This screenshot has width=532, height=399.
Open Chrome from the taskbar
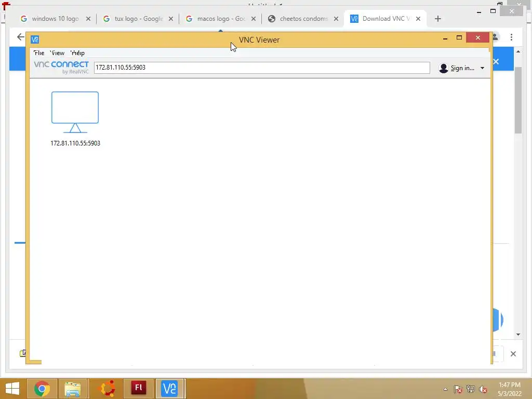42,389
